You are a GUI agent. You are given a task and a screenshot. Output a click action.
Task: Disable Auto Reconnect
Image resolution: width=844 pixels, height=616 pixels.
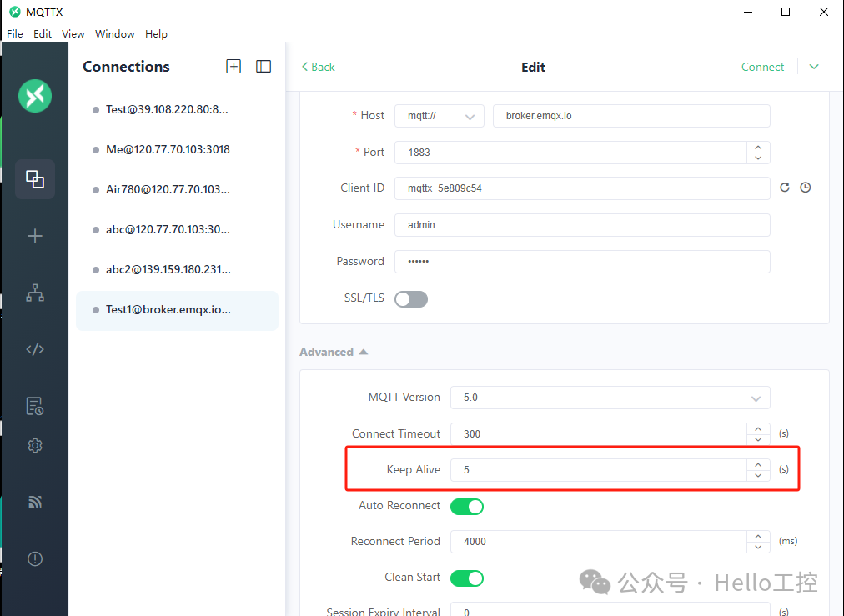point(467,506)
